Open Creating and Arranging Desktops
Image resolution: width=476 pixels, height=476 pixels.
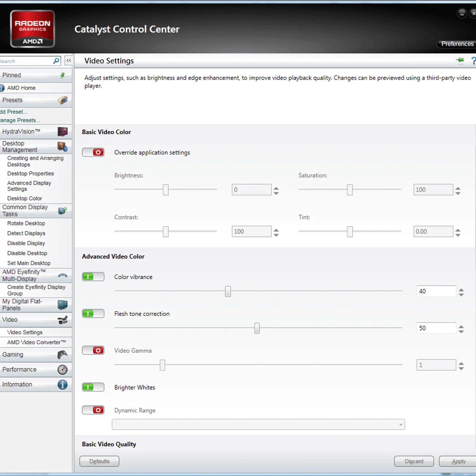(x=35, y=161)
